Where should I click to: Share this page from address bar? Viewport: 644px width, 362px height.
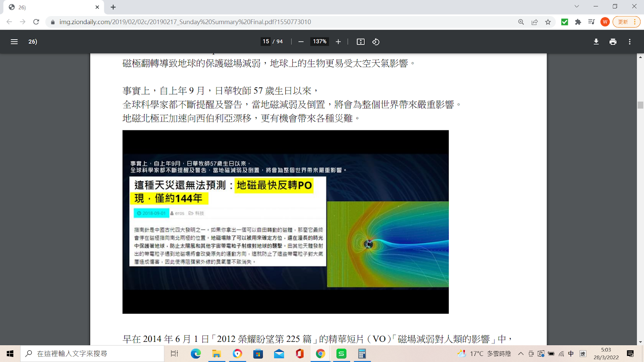(x=535, y=22)
